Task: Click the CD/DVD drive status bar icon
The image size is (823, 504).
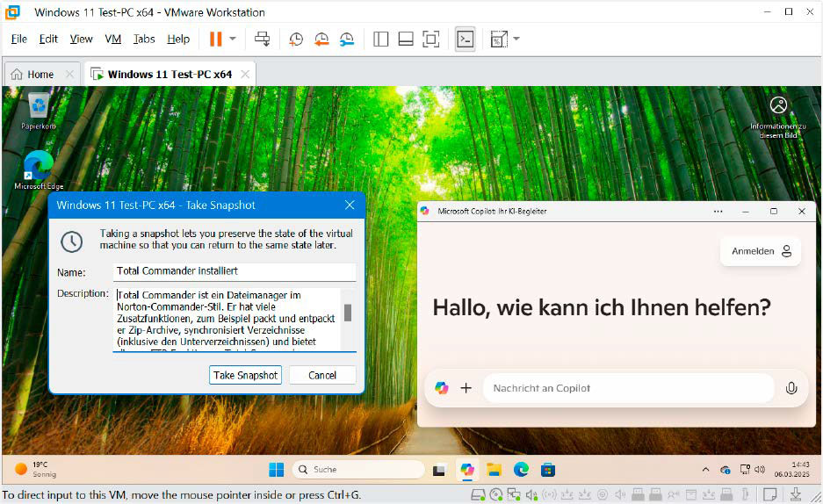Action: (x=496, y=494)
